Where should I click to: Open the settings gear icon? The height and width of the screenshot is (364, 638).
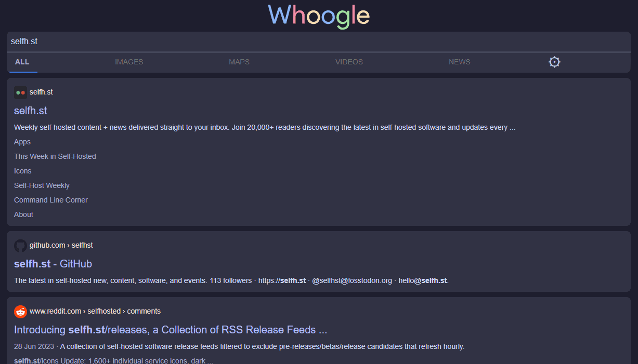(x=554, y=62)
